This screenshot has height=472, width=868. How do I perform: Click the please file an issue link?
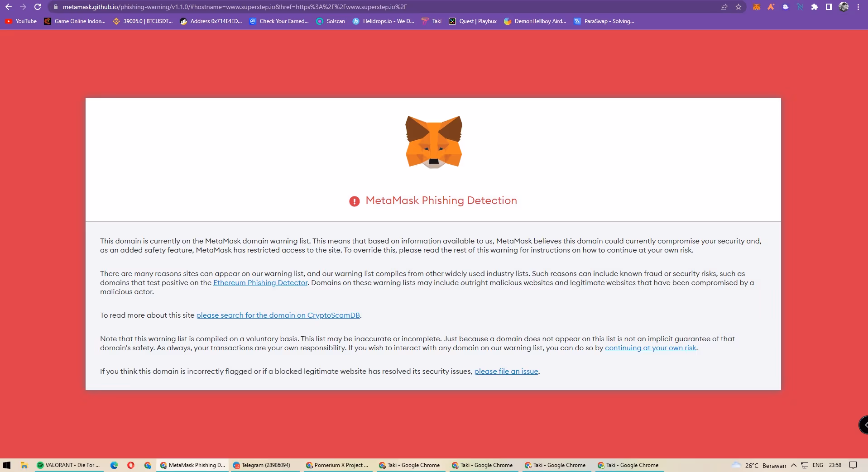(x=506, y=372)
